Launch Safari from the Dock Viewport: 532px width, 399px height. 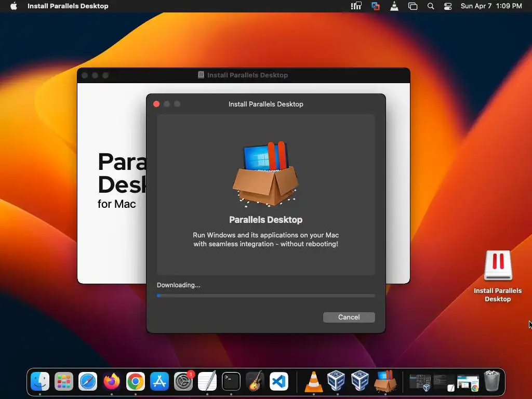coord(87,381)
